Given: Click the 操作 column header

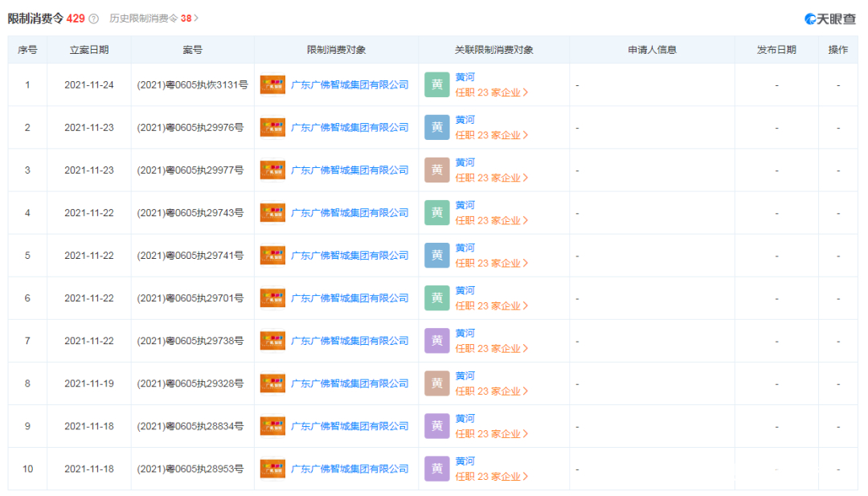Looking at the screenshot, I should (x=838, y=50).
